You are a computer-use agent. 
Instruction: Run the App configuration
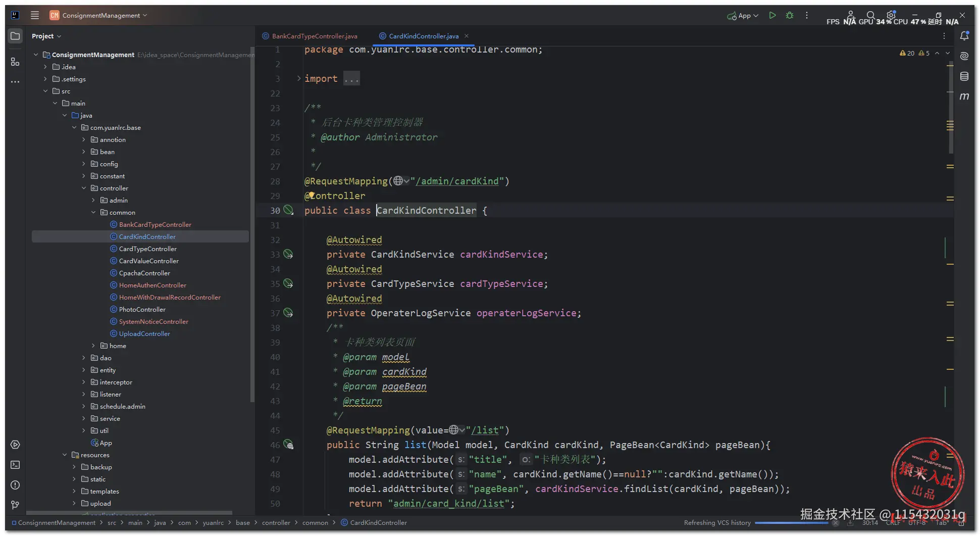(772, 15)
